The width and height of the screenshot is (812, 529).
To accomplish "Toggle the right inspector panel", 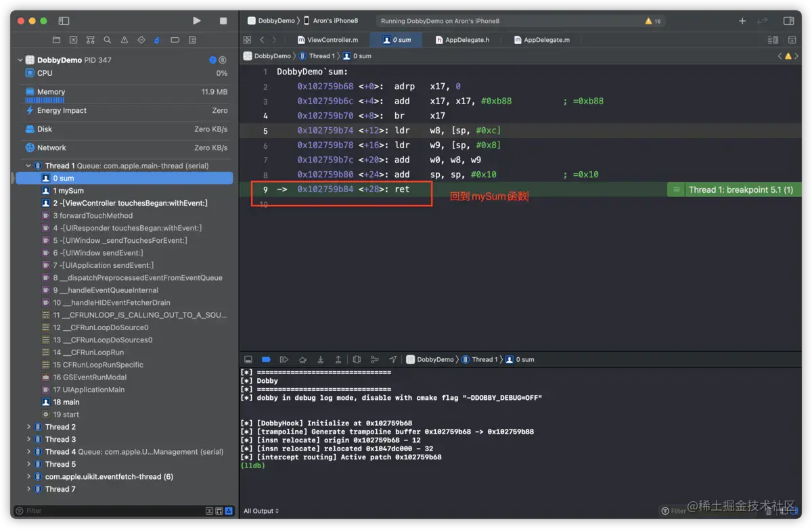I will click(788, 21).
